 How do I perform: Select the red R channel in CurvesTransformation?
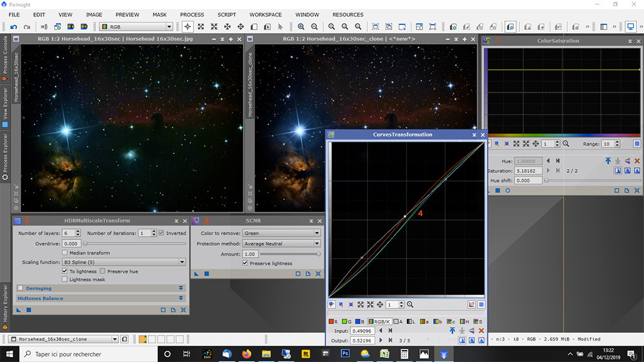click(332, 322)
